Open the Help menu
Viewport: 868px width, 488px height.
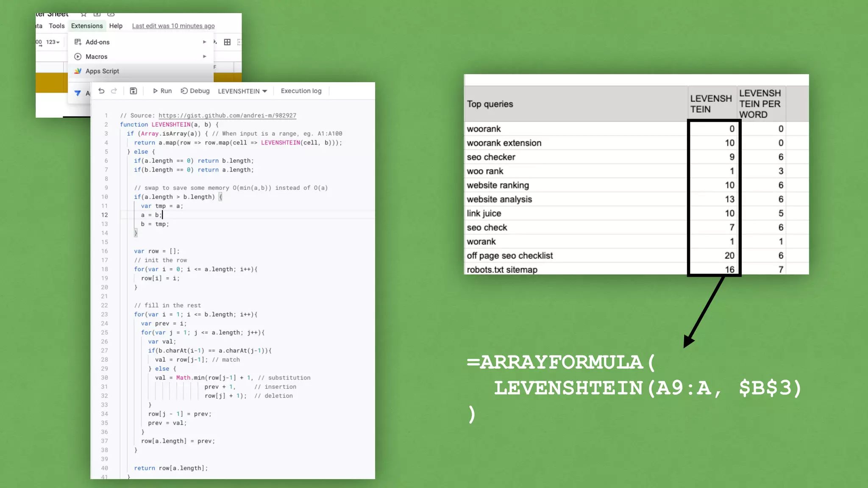click(116, 26)
